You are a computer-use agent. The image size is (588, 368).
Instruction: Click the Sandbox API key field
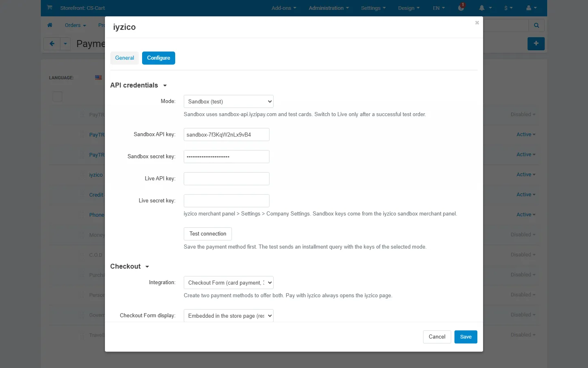pyautogui.click(x=227, y=135)
